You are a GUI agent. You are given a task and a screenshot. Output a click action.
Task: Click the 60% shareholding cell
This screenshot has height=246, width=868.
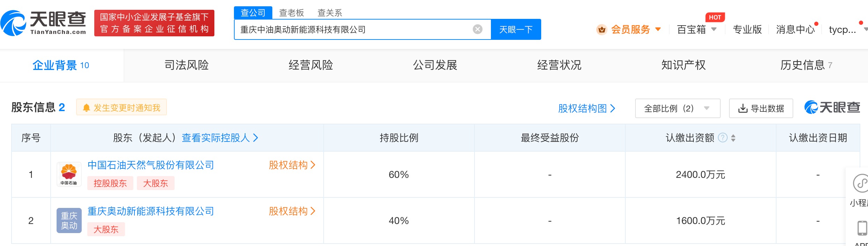pyautogui.click(x=399, y=174)
